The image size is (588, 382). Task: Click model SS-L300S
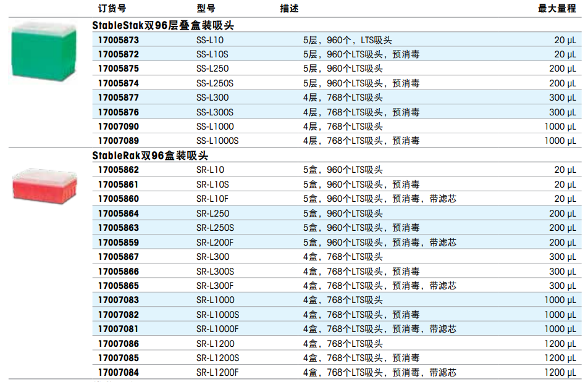pos(214,112)
